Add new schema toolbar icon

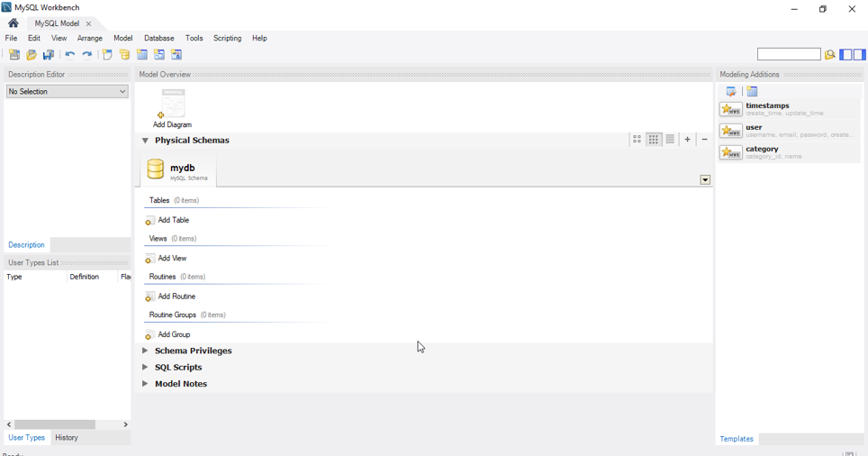coord(124,54)
